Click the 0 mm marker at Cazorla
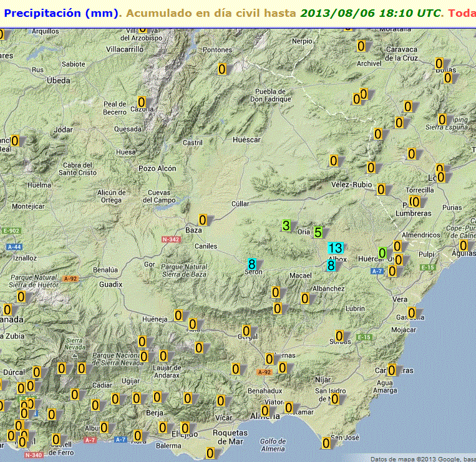 click(x=142, y=102)
